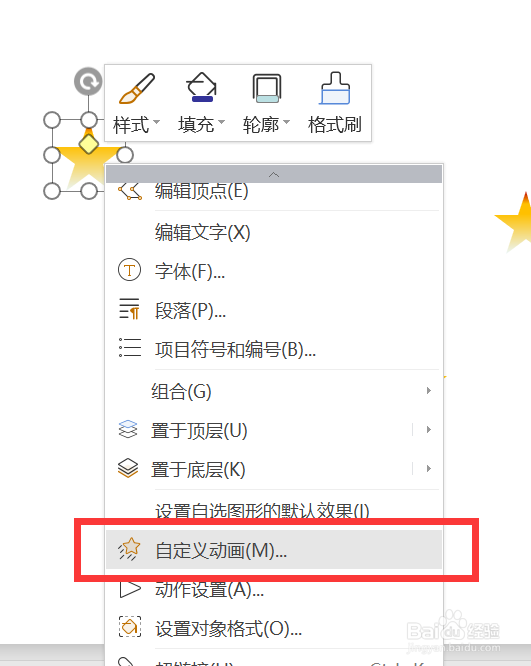Click the 填充 fill bucket icon

point(201,87)
